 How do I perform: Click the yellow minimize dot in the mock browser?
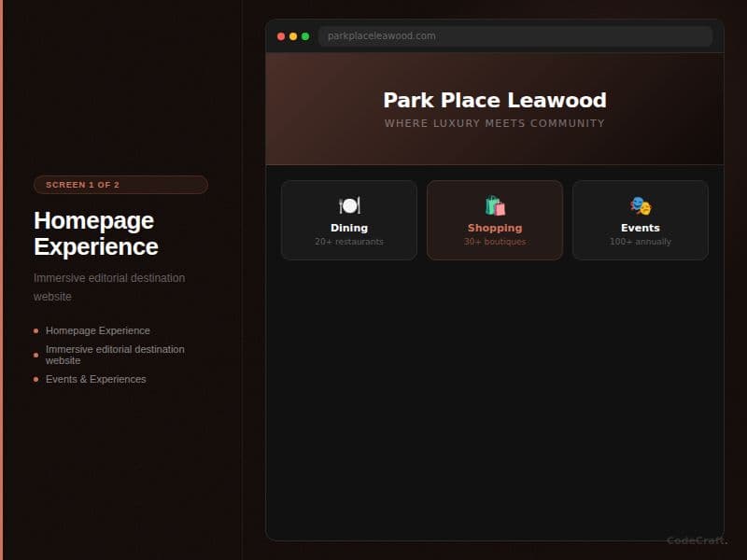point(293,36)
